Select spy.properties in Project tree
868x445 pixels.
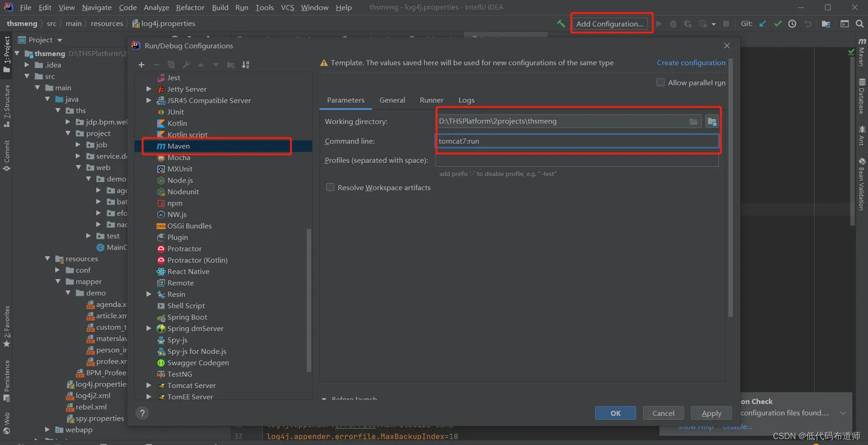(x=95, y=418)
